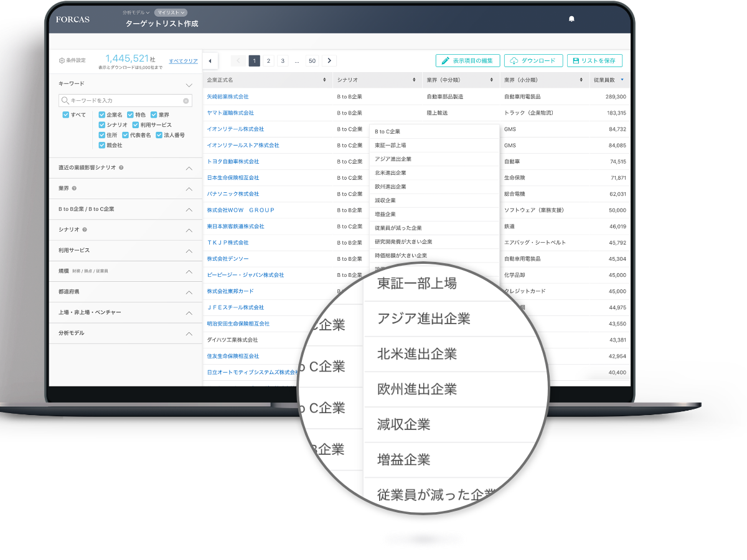This screenshot has width=747, height=560.
Task: Click エアバッグ・シートベルト cell
Action: pos(535,242)
